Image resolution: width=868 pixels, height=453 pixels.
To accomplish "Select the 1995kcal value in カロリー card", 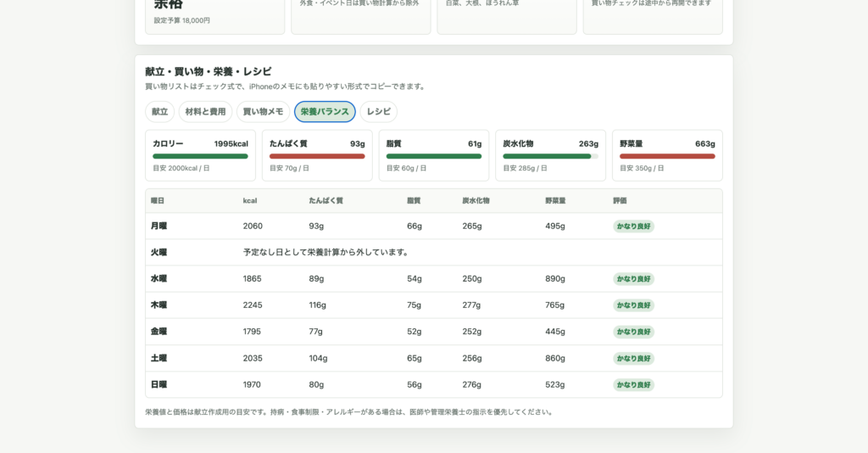I will pyautogui.click(x=231, y=144).
